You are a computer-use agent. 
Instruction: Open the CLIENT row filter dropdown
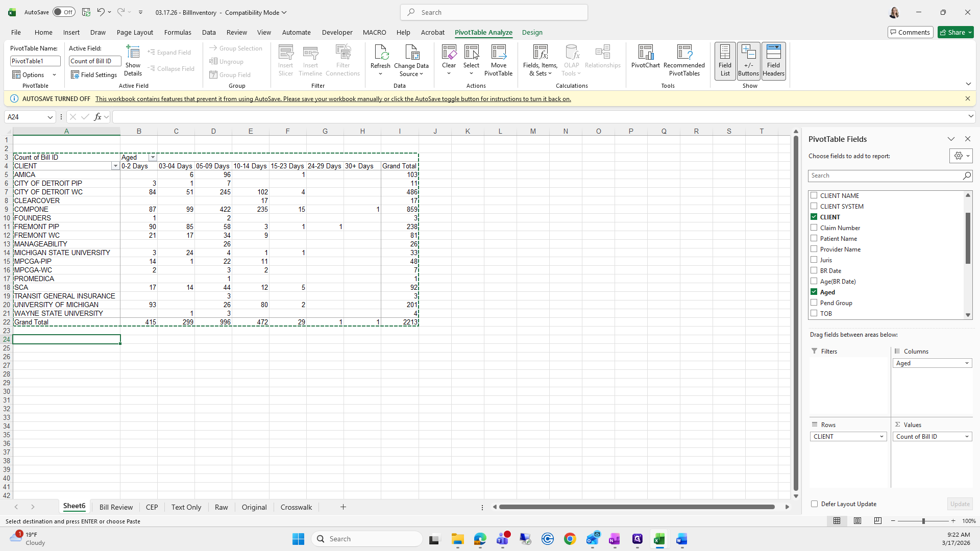[115, 166]
